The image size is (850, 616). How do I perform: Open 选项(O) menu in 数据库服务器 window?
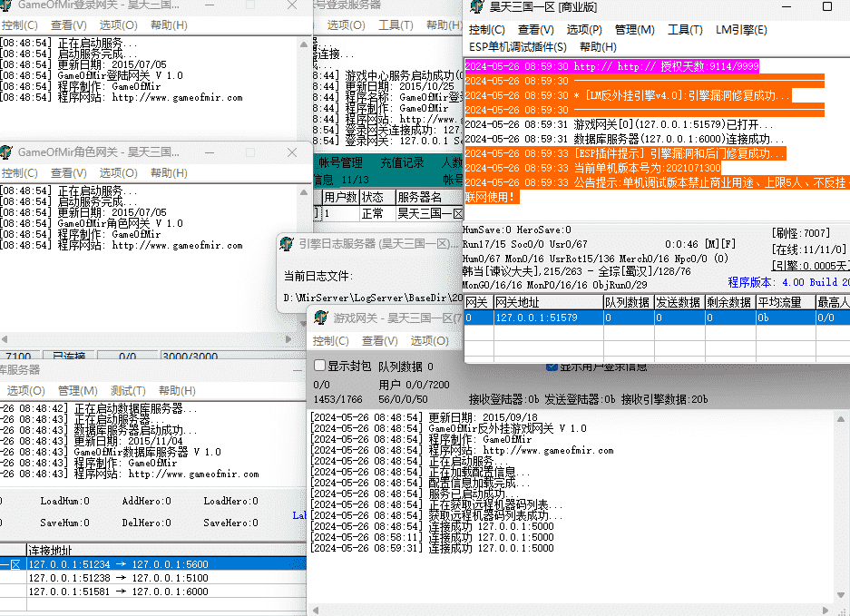click(x=25, y=391)
